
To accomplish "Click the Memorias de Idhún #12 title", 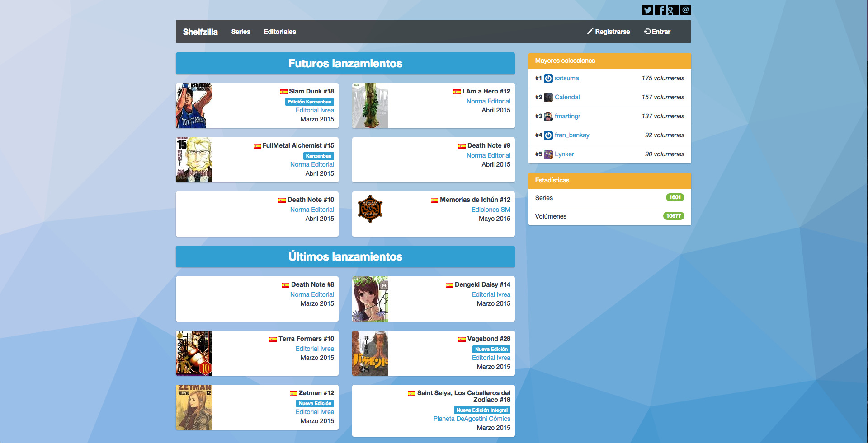I will point(475,200).
